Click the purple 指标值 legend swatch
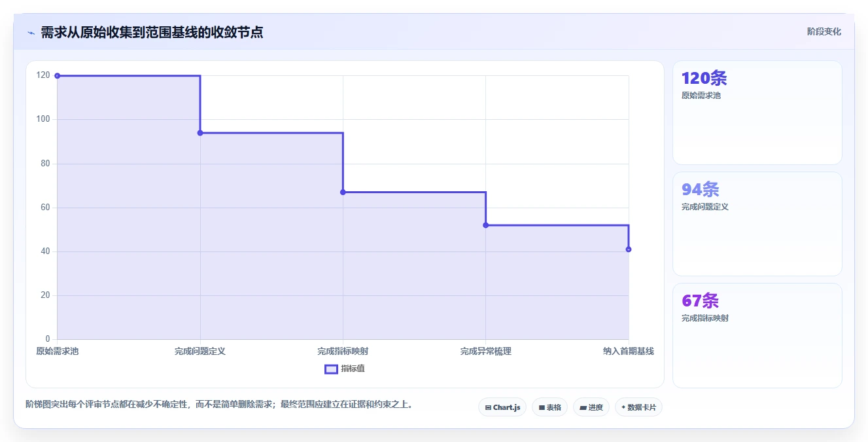This screenshot has width=868, height=442. [331, 369]
